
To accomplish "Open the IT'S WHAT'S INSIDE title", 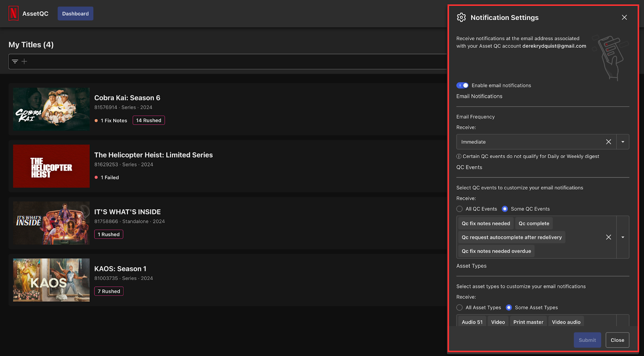I will (x=127, y=212).
